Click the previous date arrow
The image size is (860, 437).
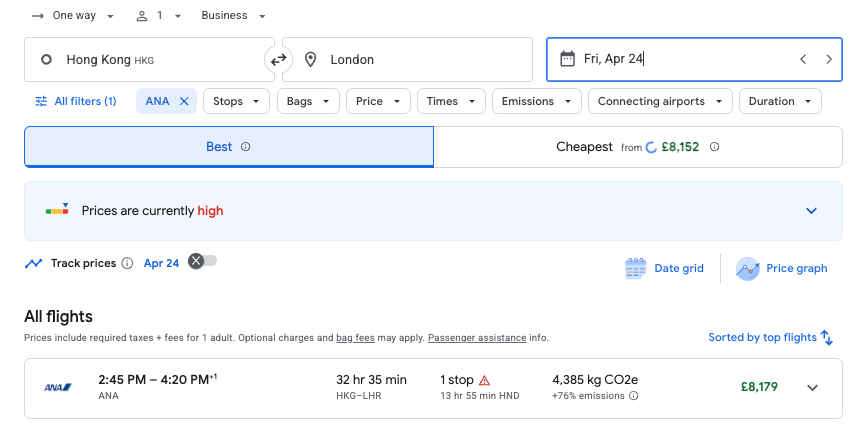tap(802, 60)
